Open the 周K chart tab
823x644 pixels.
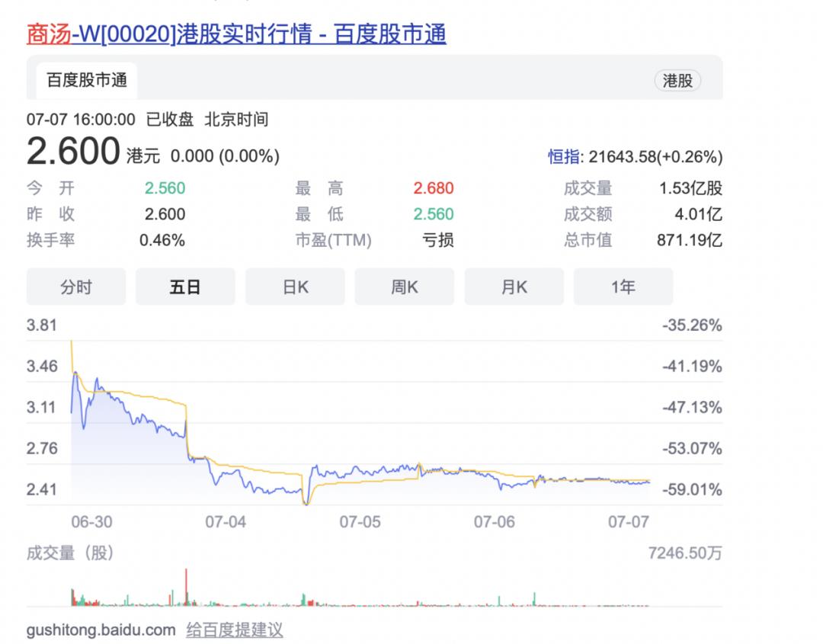tap(405, 287)
